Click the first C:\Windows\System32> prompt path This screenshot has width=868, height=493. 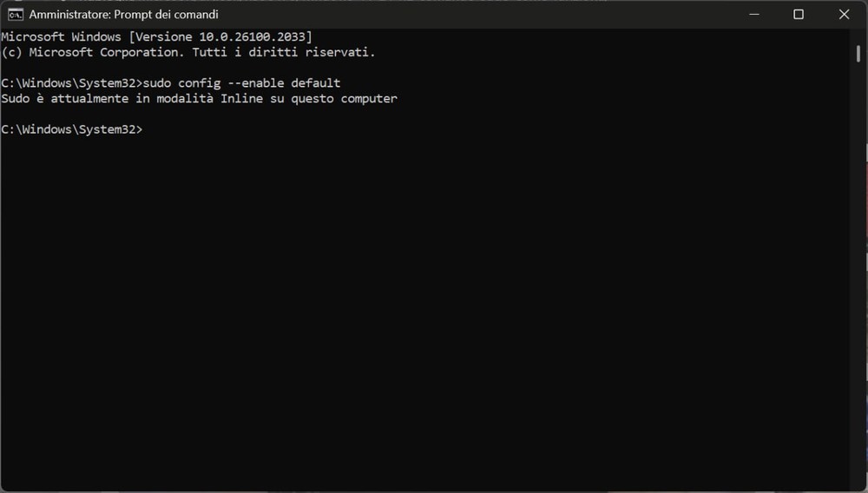(x=69, y=83)
